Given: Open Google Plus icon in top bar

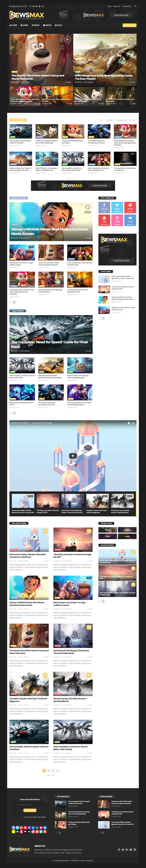Looking at the screenshot, I should coord(36,6).
